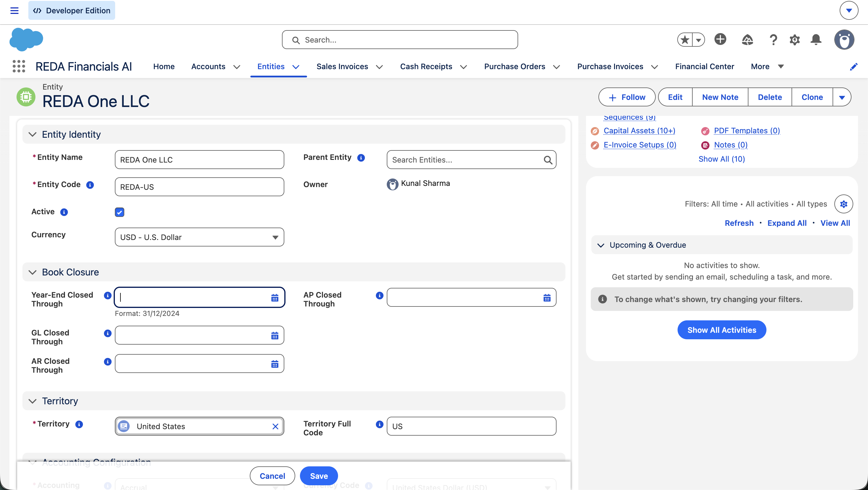Uncheck the Active checkbox
Image resolution: width=868 pixels, height=490 pixels.
119,212
